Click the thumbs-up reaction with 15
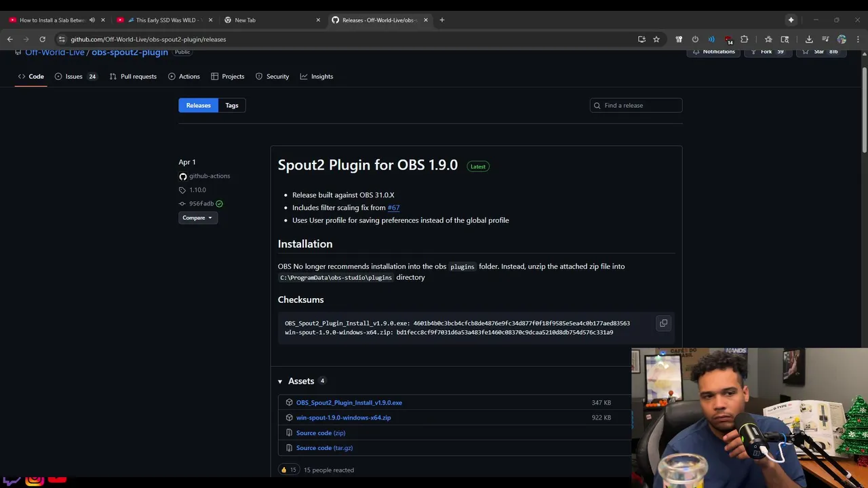 tap(289, 470)
